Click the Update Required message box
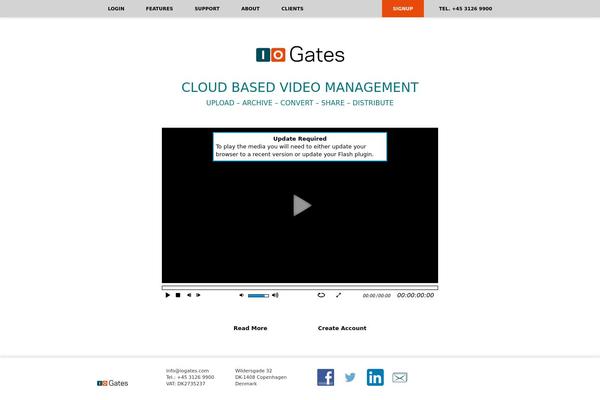Screen dimensions: 600x400 [300, 147]
